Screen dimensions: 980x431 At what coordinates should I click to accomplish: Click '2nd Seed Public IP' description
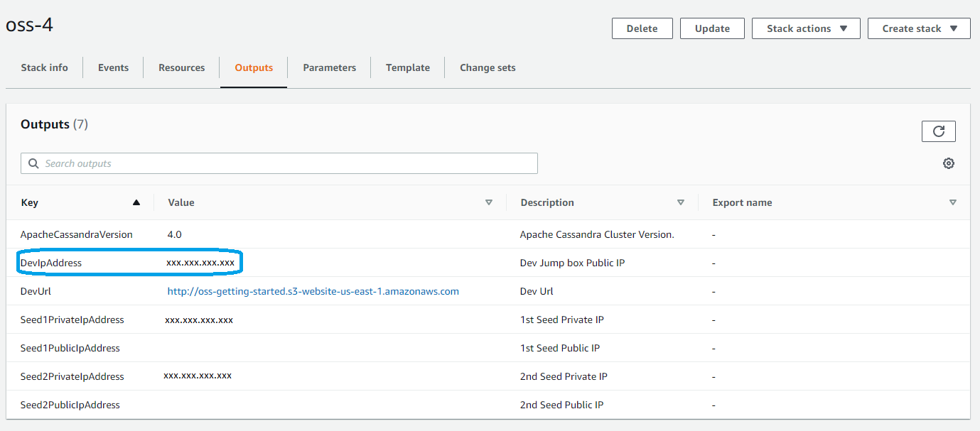point(561,405)
